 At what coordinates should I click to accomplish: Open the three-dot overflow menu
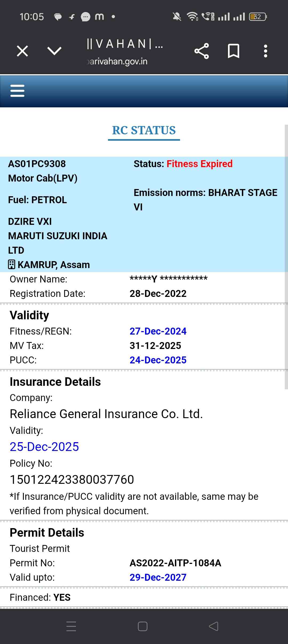point(265,51)
